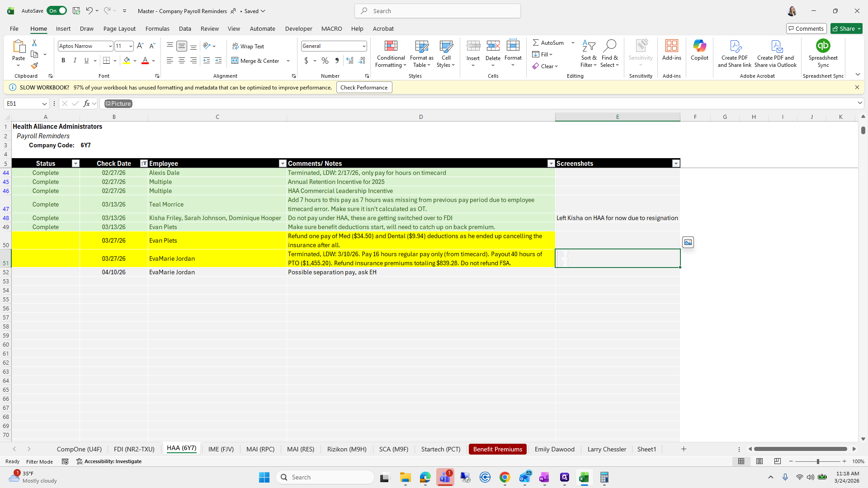Click the Insert Function fx icon
868x488 pixels.
[x=86, y=103]
